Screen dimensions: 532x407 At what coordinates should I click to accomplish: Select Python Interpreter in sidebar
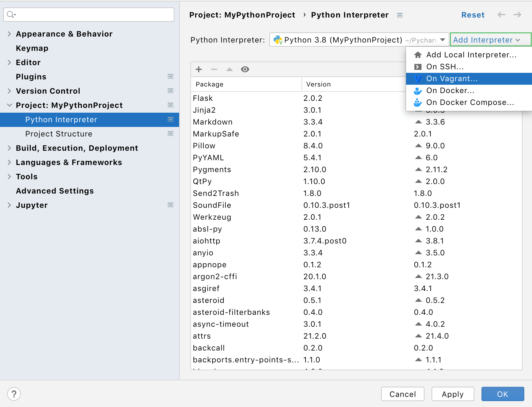[x=89, y=120]
